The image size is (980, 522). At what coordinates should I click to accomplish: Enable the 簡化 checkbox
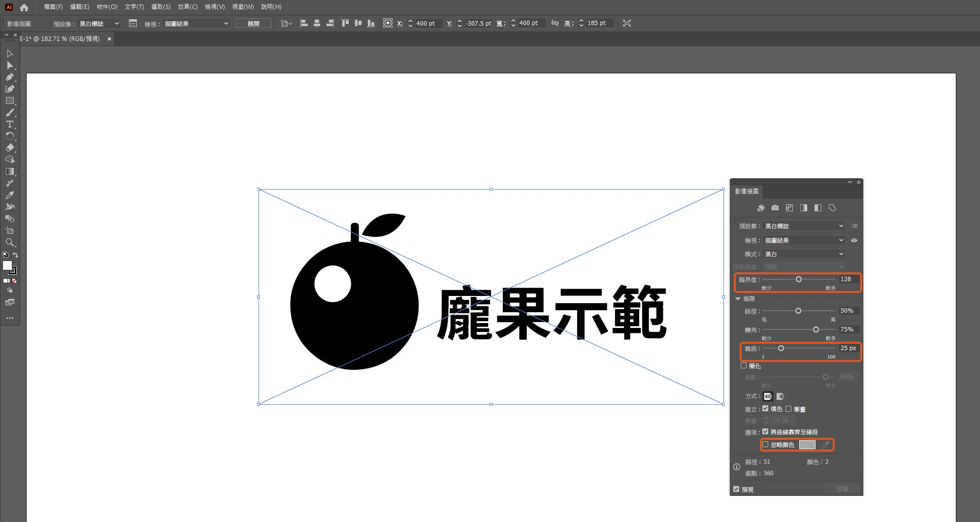point(744,366)
